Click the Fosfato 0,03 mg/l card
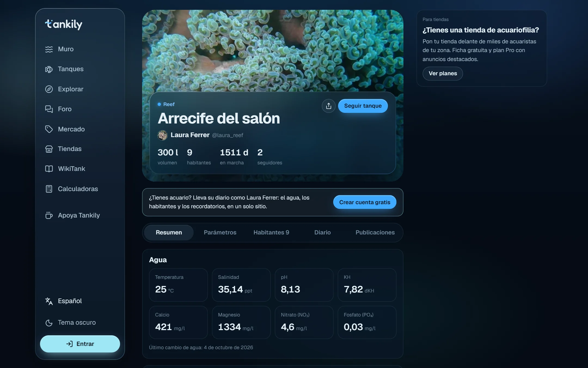This screenshot has height=368, width=588. (x=367, y=322)
